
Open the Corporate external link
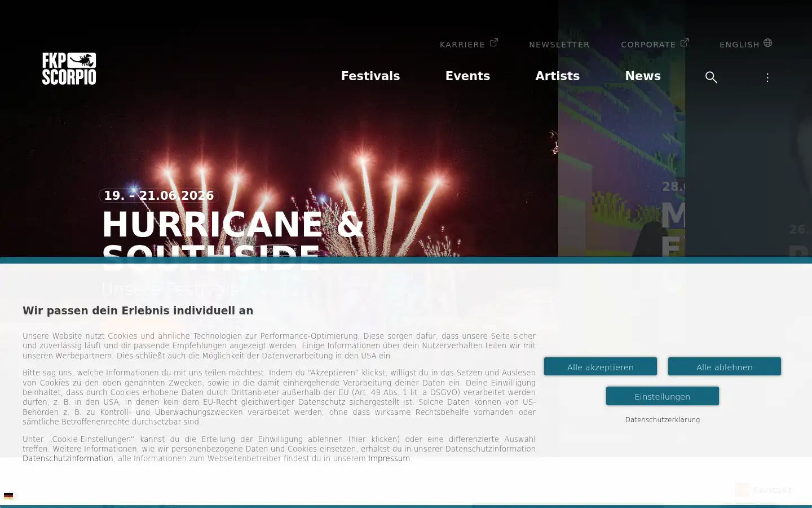tap(655, 44)
